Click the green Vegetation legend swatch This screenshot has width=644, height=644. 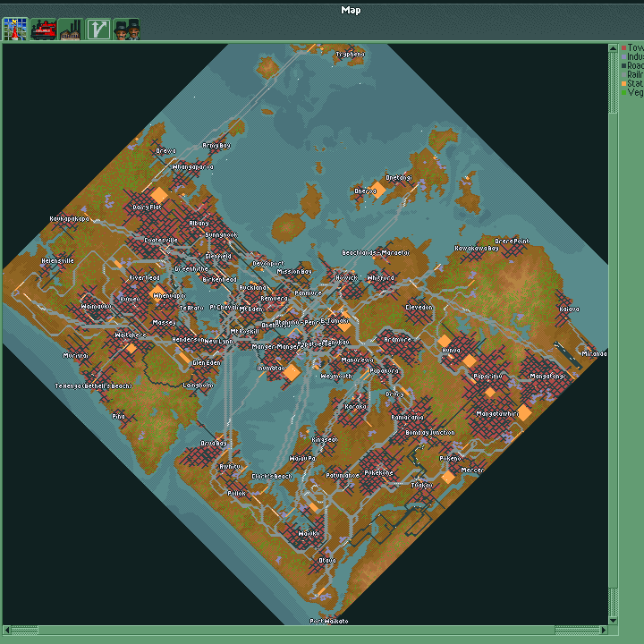tap(624, 92)
